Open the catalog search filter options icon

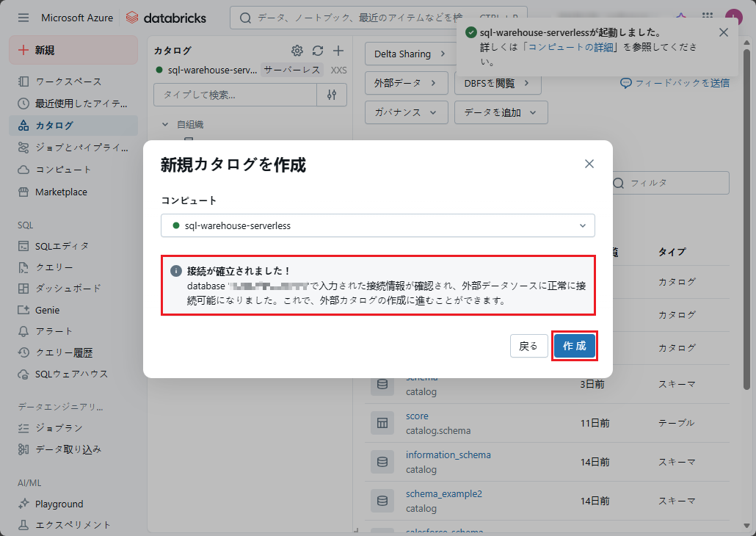click(x=332, y=95)
